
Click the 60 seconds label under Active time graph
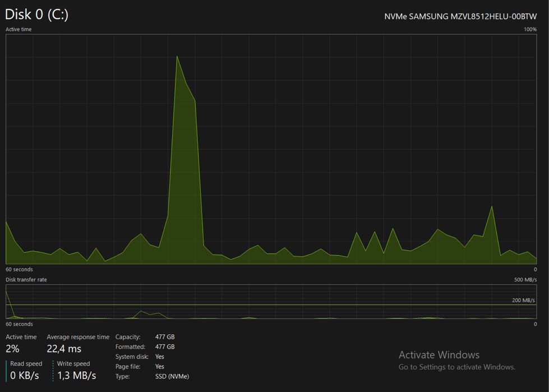tap(19, 270)
